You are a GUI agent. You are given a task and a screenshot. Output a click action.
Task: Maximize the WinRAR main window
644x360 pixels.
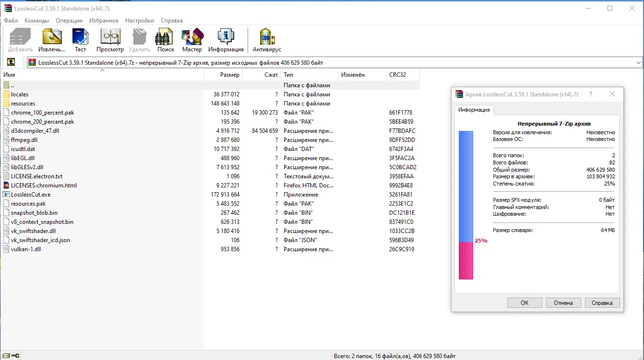click(x=610, y=8)
